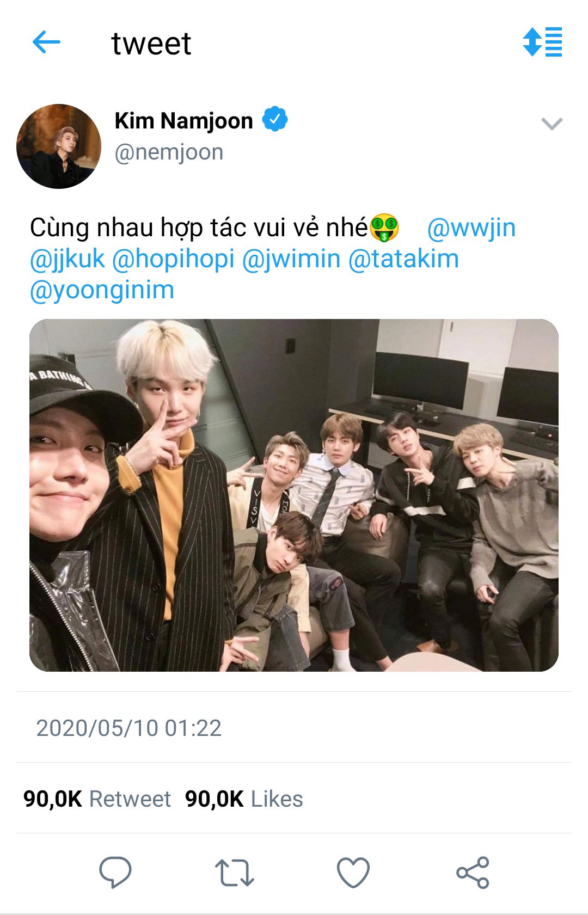Image resolution: width=588 pixels, height=915 pixels.
Task: Open Kim Namjoon profile picture
Action: point(59,146)
